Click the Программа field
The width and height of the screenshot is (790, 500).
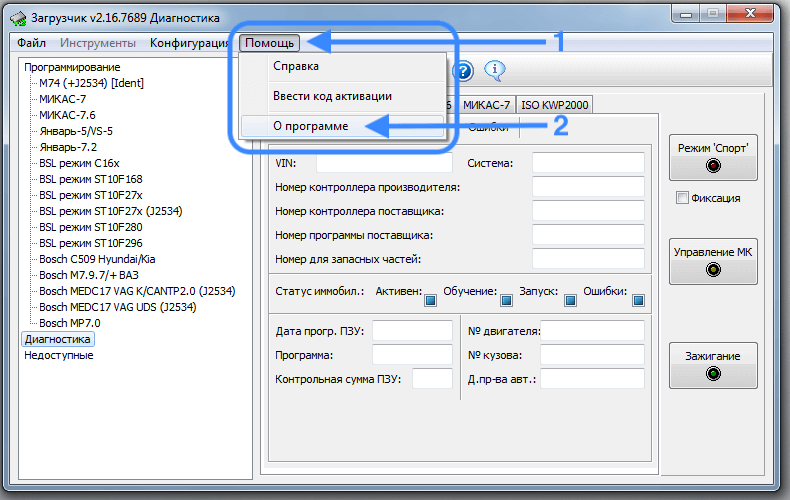tap(412, 355)
